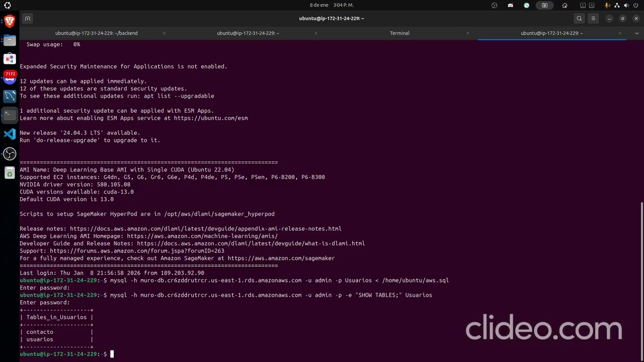Close the tab titled Terminal
644x362 pixels.
pyautogui.click(x=467, y=33)
